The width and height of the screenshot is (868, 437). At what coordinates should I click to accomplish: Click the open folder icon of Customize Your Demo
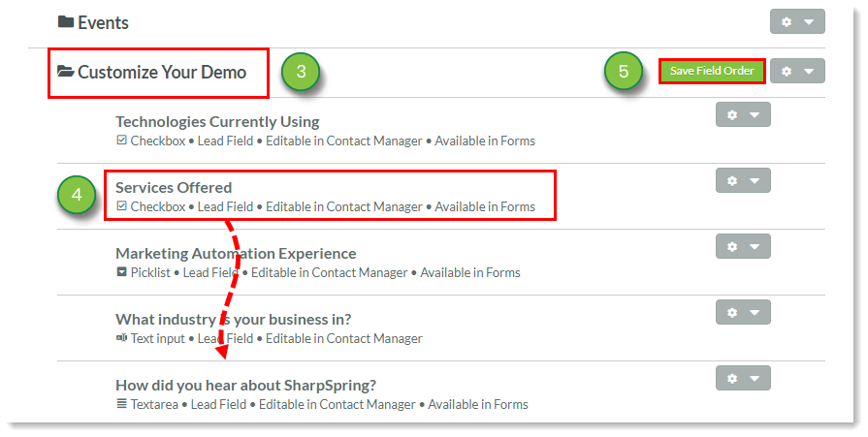66,72
